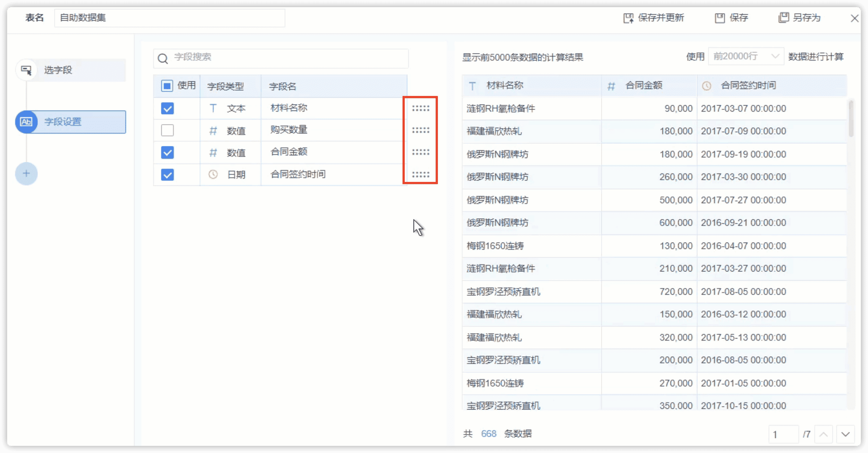Click the 合同签约时间 preview column header
868x453 pixels.
pyautogui.click(x=772, y=86)
